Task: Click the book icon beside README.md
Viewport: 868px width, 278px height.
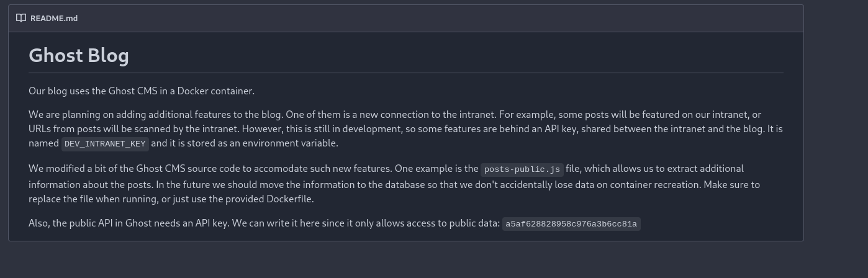Action: coord(21,18)
